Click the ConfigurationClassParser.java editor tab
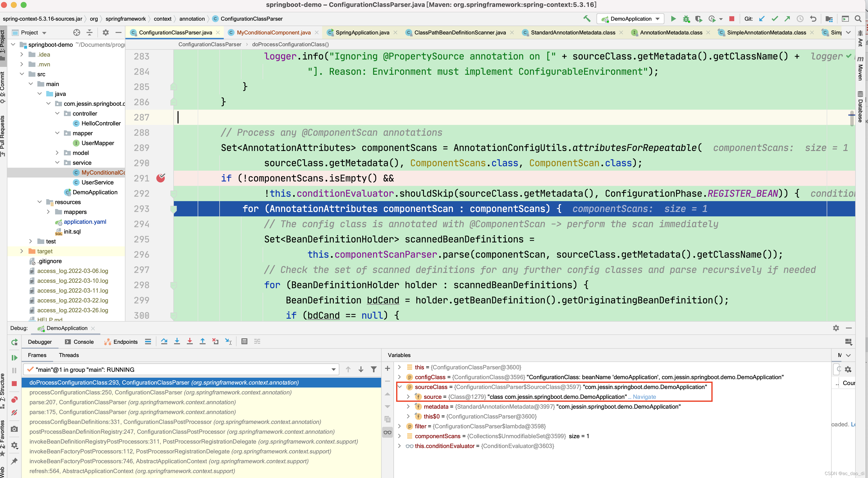Viewport: 868px width, 478px height. tap(173, 32)
